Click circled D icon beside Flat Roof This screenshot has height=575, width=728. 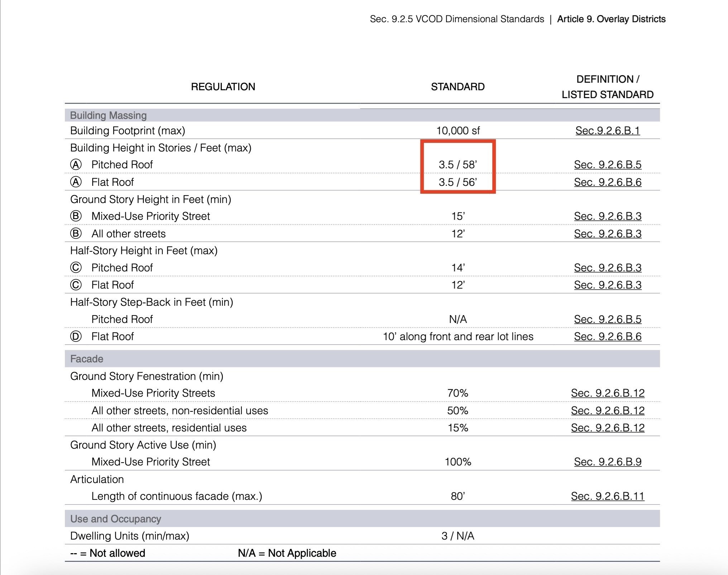pyautogui.click(x=76, y=337)
